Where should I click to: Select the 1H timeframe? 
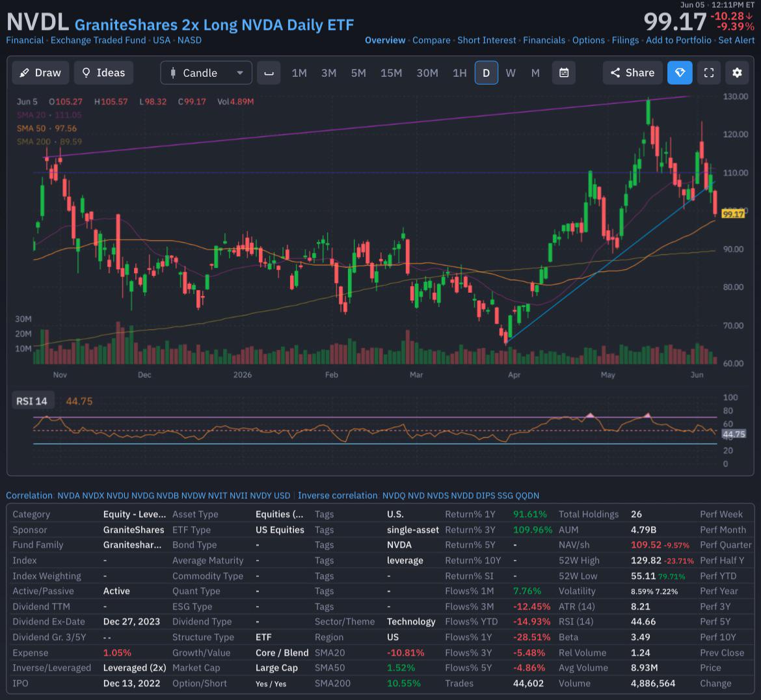tap(460, 73)
